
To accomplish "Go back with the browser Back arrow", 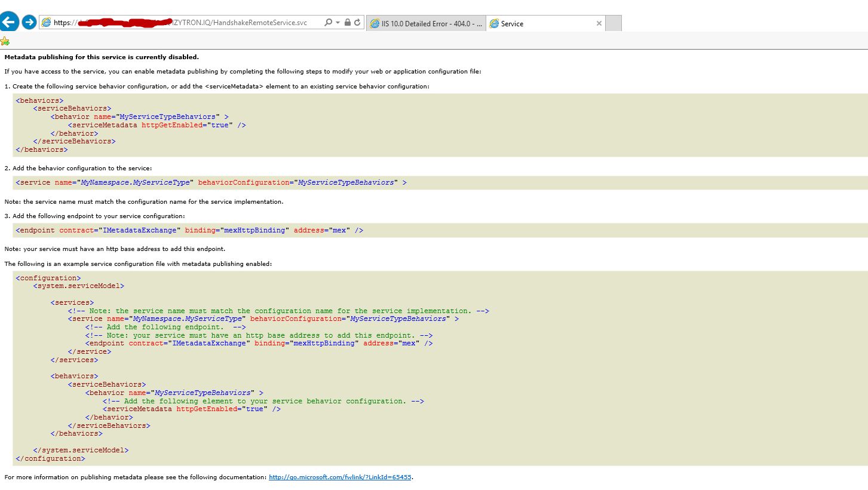I will 8,22.
